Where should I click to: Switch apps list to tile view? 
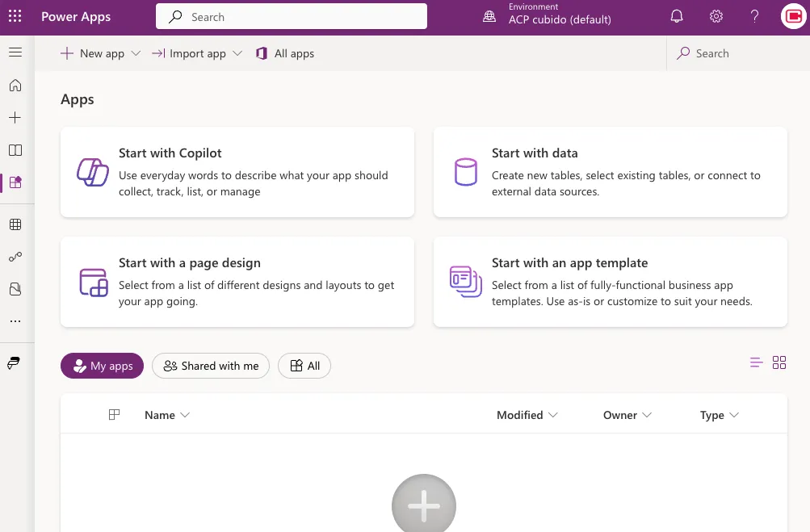779,362
